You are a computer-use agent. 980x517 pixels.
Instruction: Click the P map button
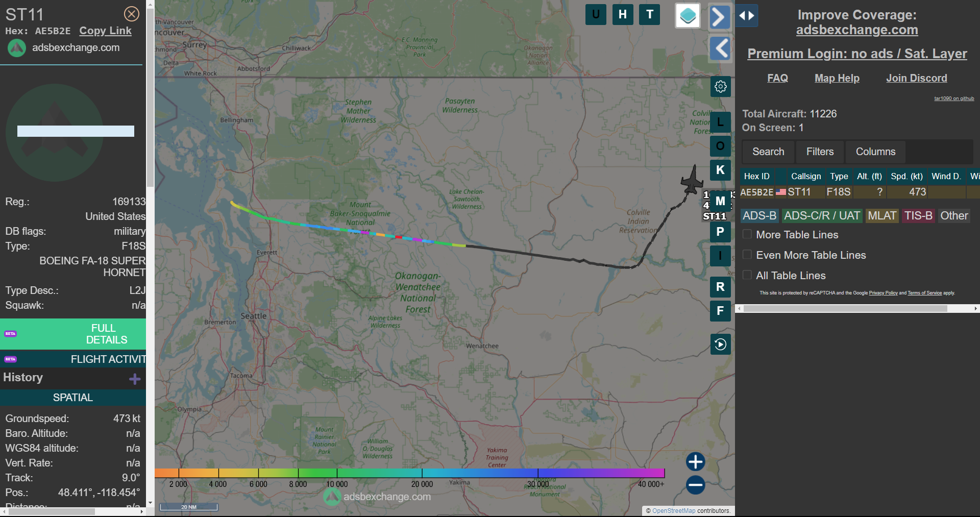[720, 232]
